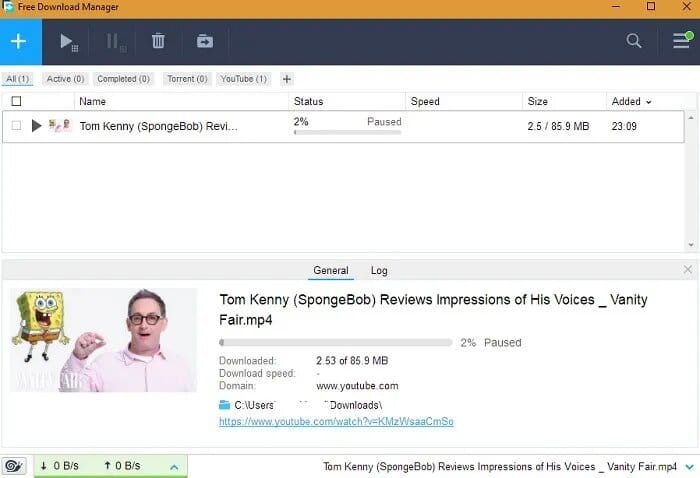Switch to the Log tab
Image resolution: width=700 pixels, height=478 pixels.
tap(379, 270)
